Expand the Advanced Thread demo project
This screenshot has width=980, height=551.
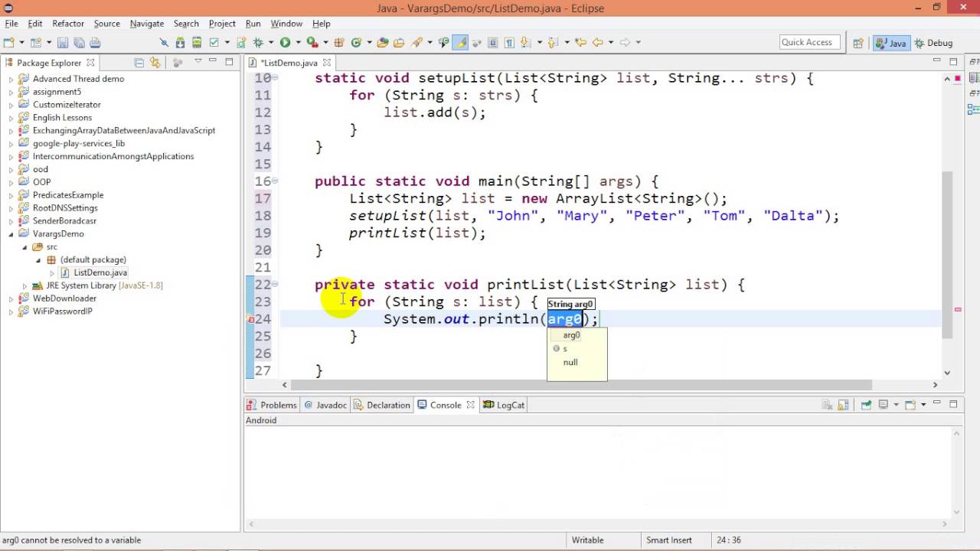pos(11,79)
